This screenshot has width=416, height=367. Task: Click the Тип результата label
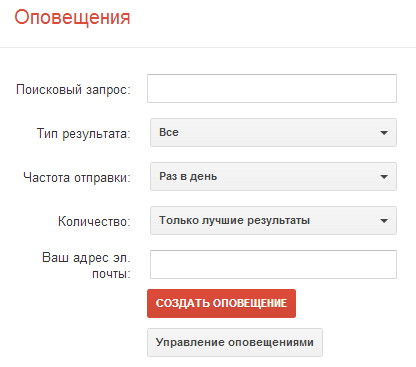pyautogui.click(x=84, y=134)
